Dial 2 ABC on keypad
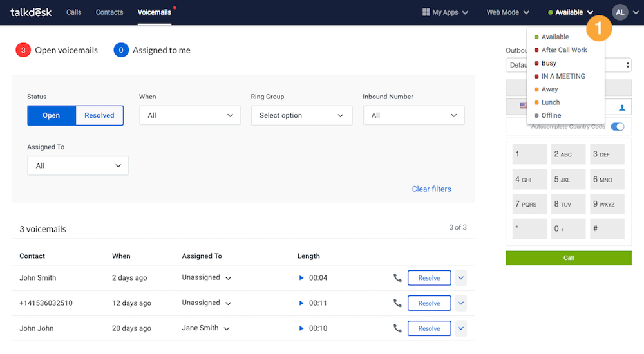 (x=569, y=154)
